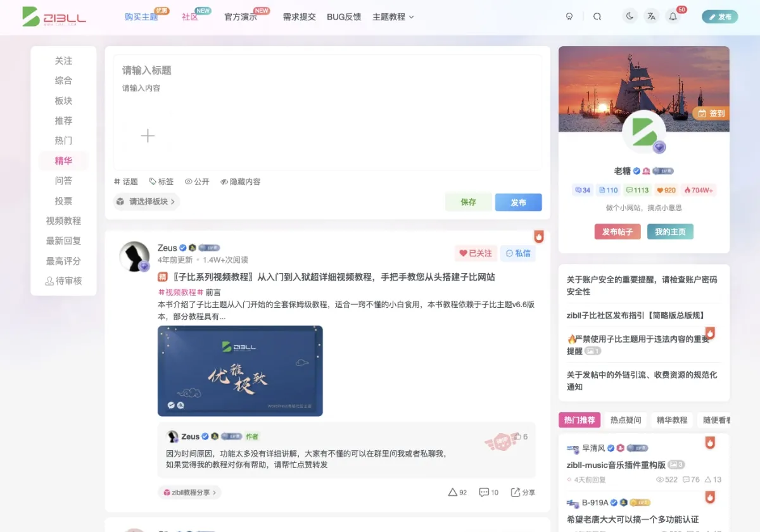This screenshot has height=532, width=760.
Task: Switch to the 精华教程 tab
Action: [x=672, y=420]
